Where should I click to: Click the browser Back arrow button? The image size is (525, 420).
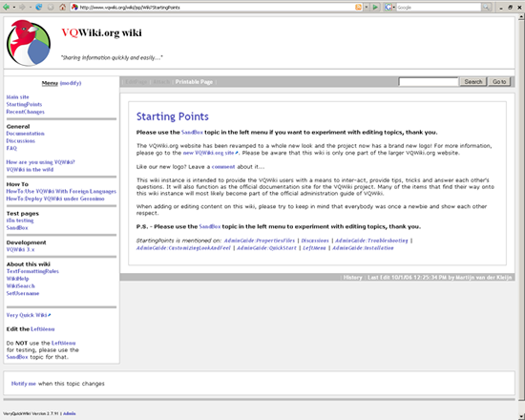pos(6,7)
